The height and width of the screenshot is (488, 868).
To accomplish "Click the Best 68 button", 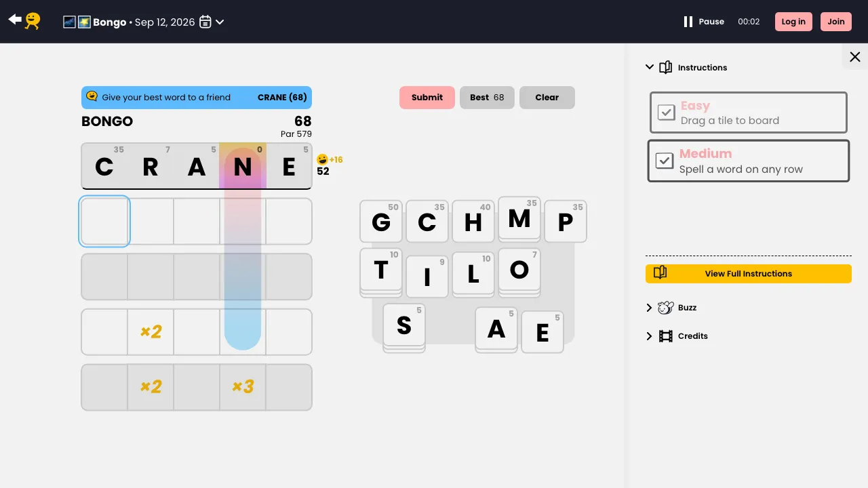I will coord(487,98).
